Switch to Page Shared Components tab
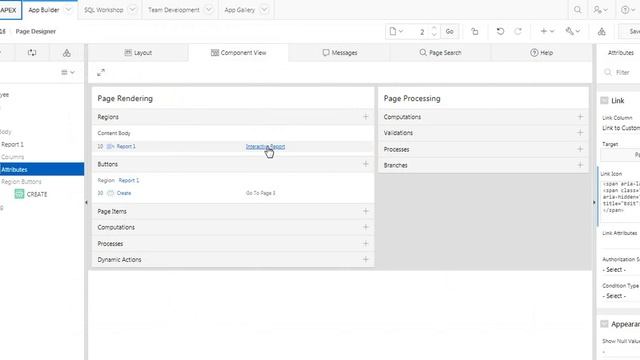 coord(67,53)
